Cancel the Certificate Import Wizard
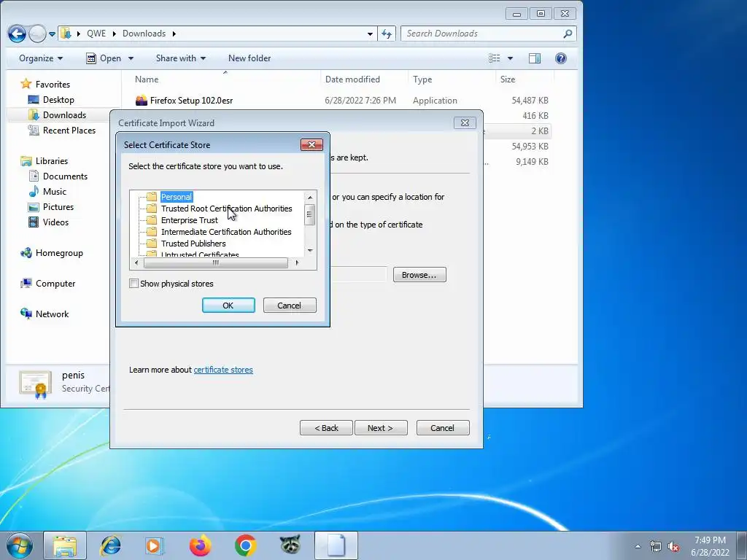747x560 pixels. [443, 427]
